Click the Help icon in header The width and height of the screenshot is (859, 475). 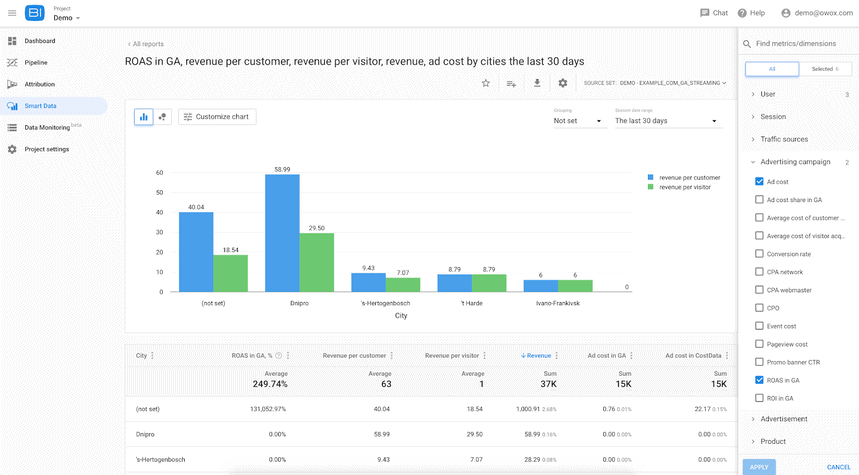pos(742,13)
